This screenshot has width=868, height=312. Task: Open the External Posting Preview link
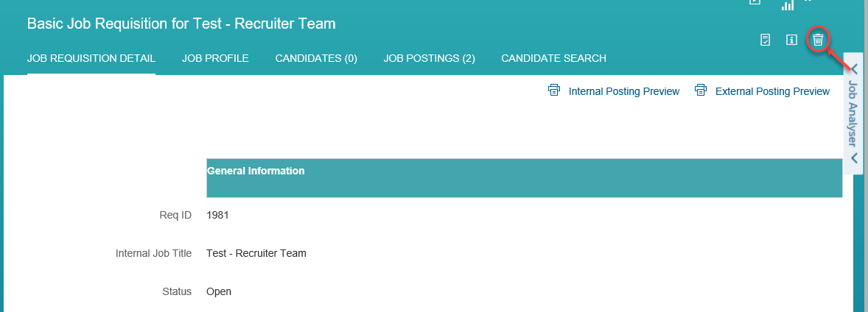point(773,91)
